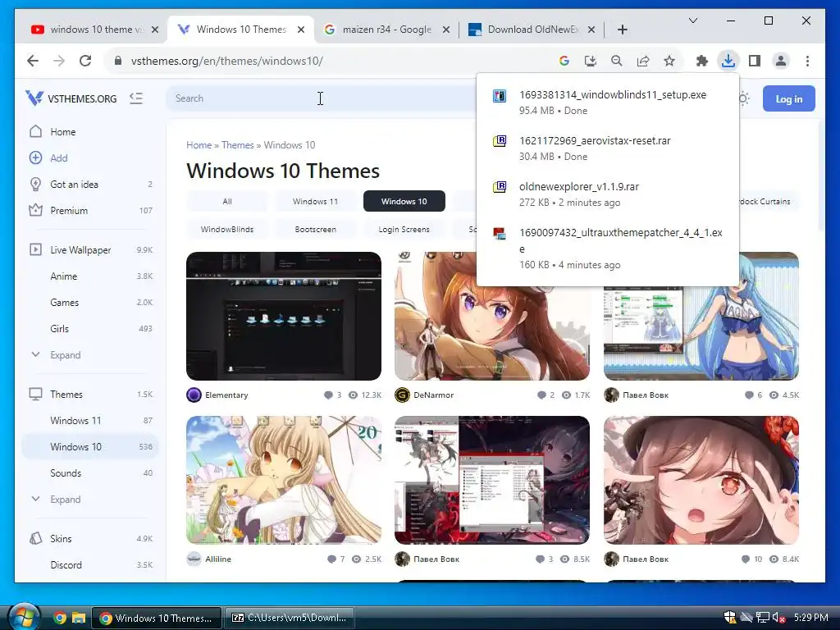Open the Chrome three-dot menu

[807, 61]
